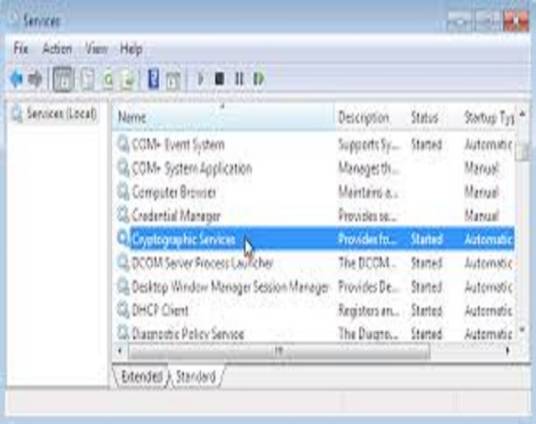Click the gear icon beside Diagnostic Policy Service
The width and height of the screenshot is (536, 424).
pos(123,333)
